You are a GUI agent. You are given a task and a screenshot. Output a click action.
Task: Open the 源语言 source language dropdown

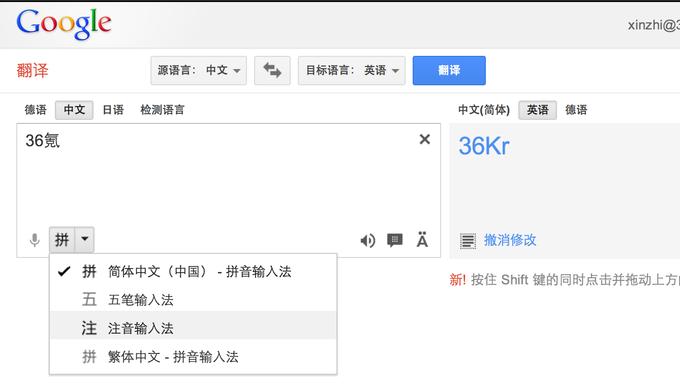(x=199, y=70)
